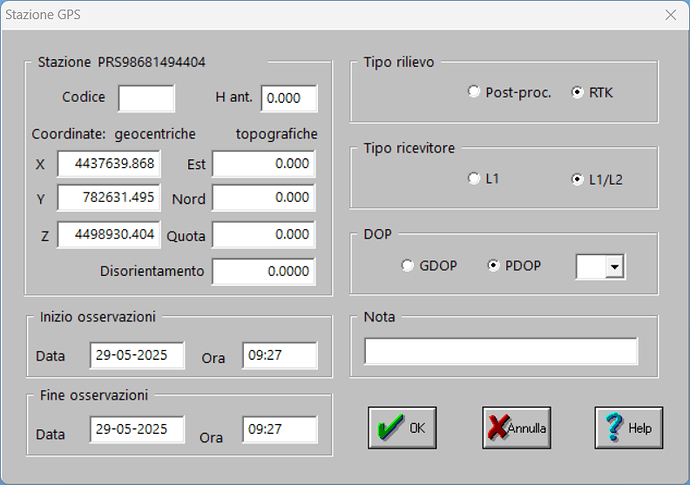Image resolution: width=690 pixels, height=485 pixels.
Task: Click the Nota text field
Action: 501,352
